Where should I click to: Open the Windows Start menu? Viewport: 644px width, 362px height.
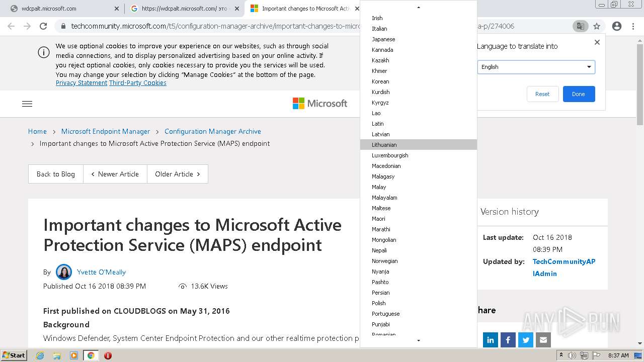pos(14,355)
